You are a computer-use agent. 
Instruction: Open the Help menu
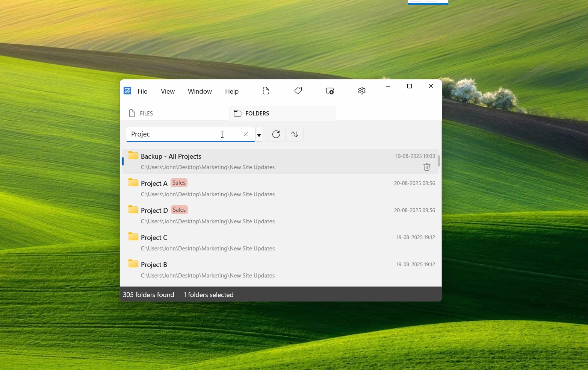tap(232, 91)
